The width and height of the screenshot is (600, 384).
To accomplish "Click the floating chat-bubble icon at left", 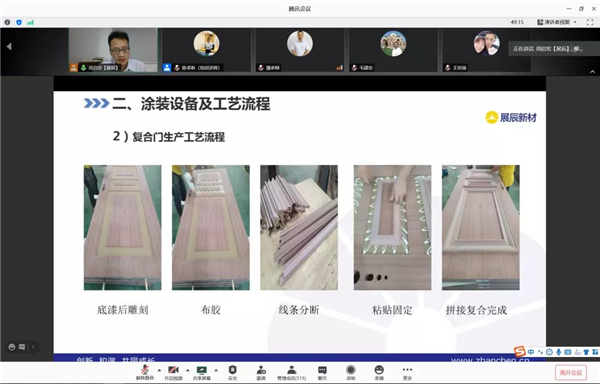I will (22, 347).
